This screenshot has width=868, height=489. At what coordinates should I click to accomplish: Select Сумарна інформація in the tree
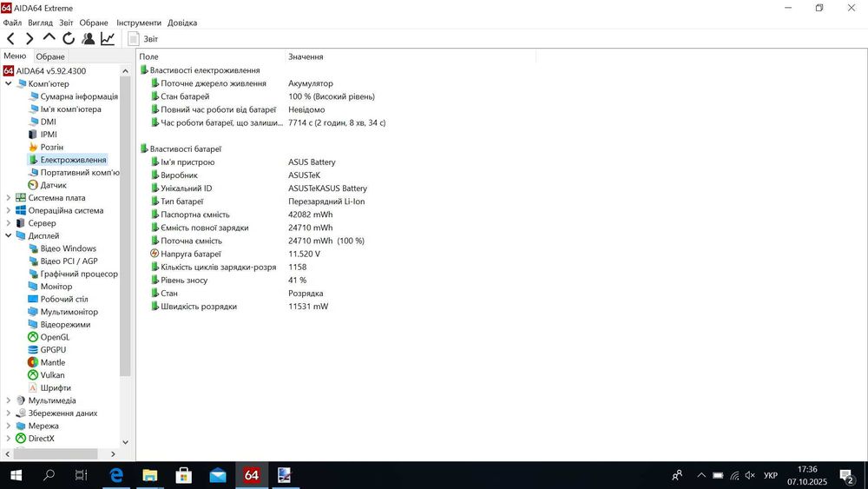coord(73,96)
